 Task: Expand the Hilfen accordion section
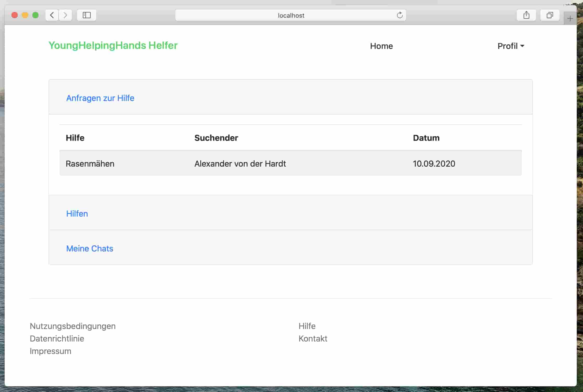coord(77,214)
